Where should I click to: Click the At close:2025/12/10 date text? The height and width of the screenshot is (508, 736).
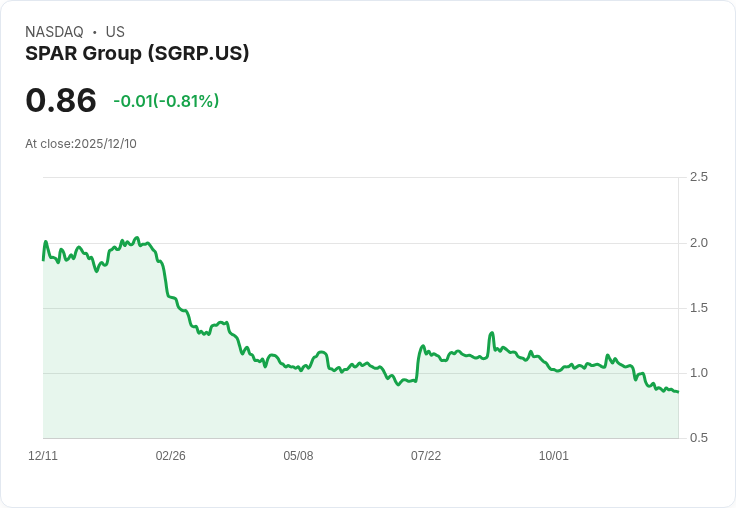(x=81, y=144)
